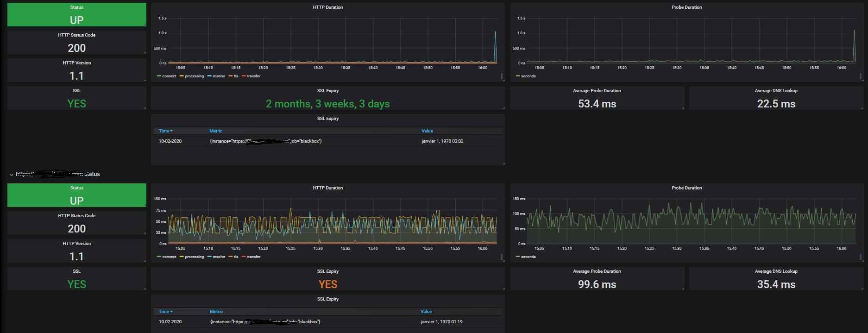
Task: Open Average DNS Lookup title above 22.5 ms
Action: (x=776, y=91)
